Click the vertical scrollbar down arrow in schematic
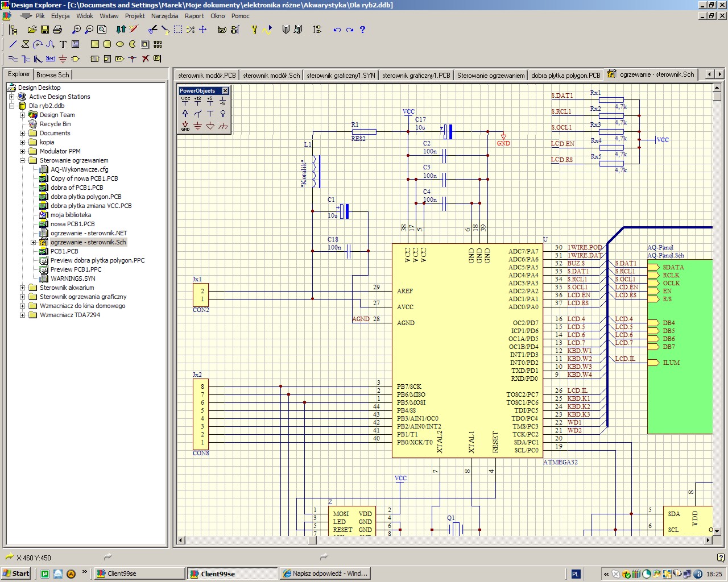 (717, 531)
